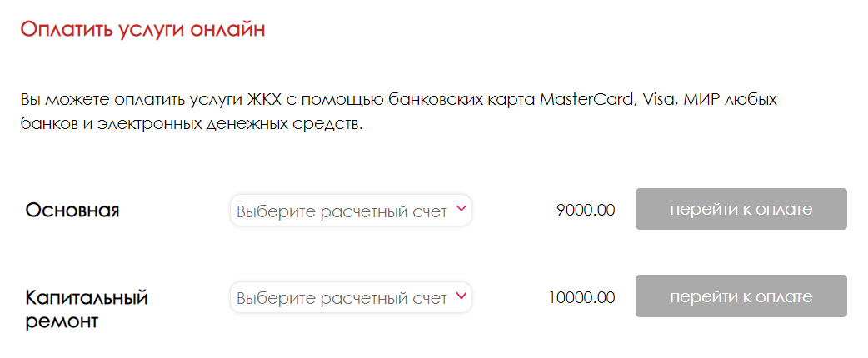Viewport: 868px width, 358px height.
Task: Click phrase 'электронных денежных средств'
Action: click(x=230, y=123)
